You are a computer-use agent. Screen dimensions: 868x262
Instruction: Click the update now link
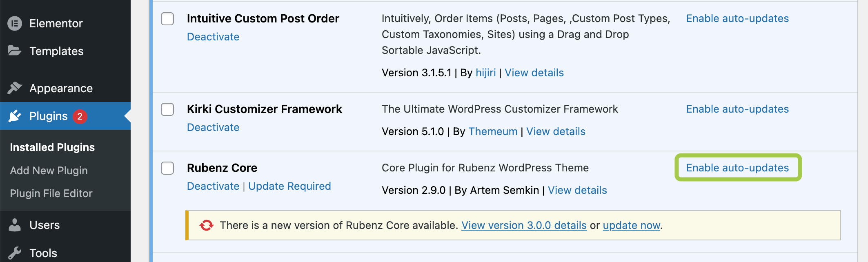click(x=631, y=225)
